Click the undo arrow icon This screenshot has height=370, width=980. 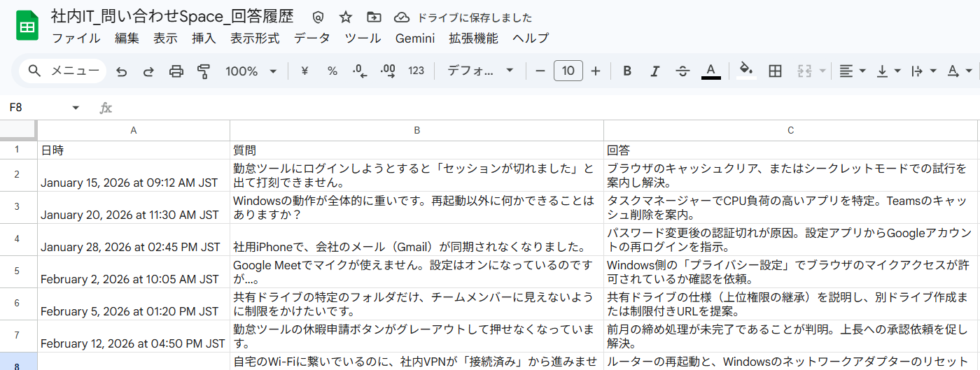coord(122,71)
